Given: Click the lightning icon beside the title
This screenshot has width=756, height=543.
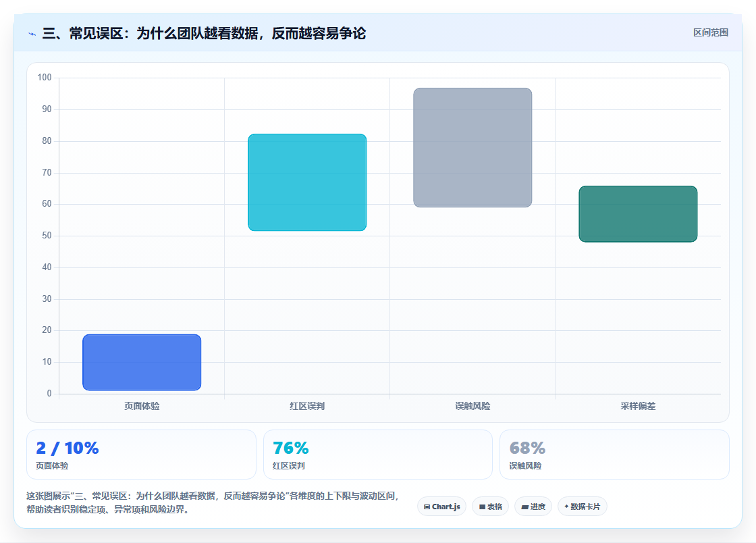Looking at the screenshot, I should point(32,34).
